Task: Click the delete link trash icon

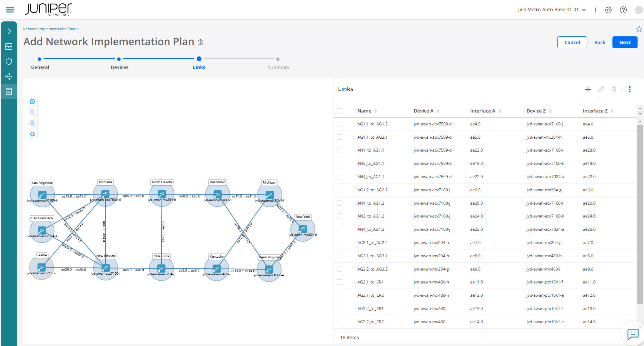Action: (x=614, y=89)
